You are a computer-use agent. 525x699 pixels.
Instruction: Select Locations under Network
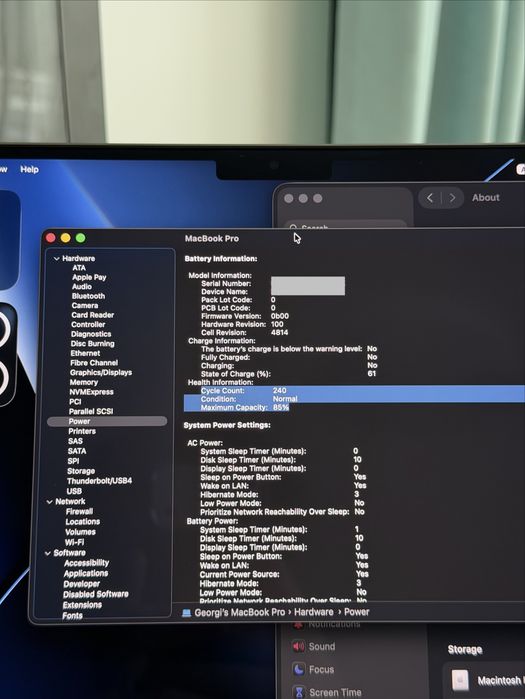click(82, 522)
